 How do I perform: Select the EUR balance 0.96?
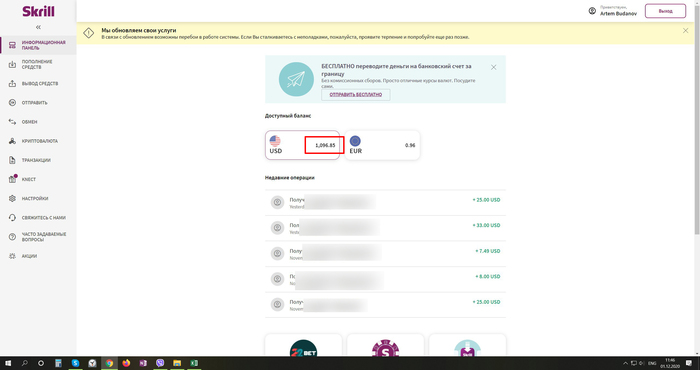(x=410, y=146)
